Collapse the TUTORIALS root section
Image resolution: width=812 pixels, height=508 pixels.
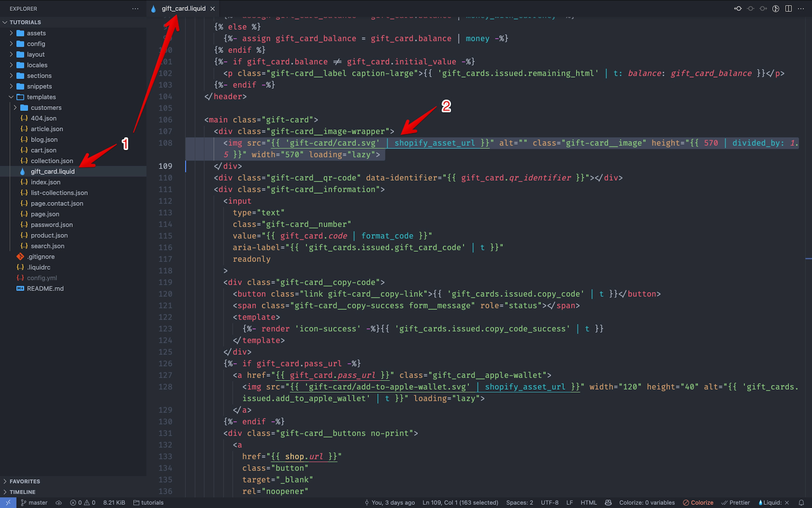[x=73, y=22]
